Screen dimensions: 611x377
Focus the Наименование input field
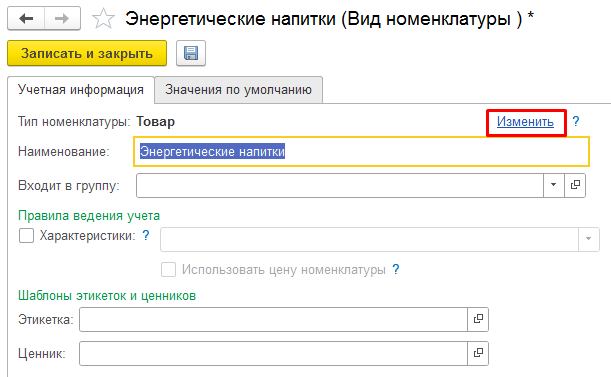pos(361,151)
